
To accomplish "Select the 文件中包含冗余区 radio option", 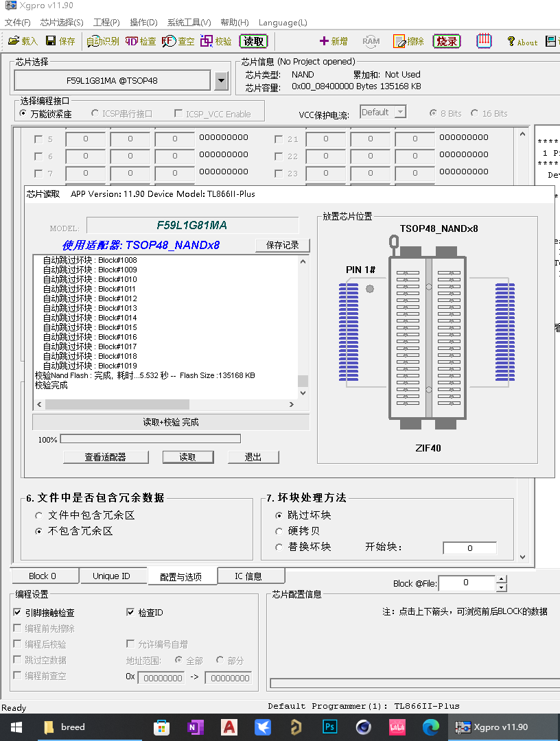I will [38, 515].
